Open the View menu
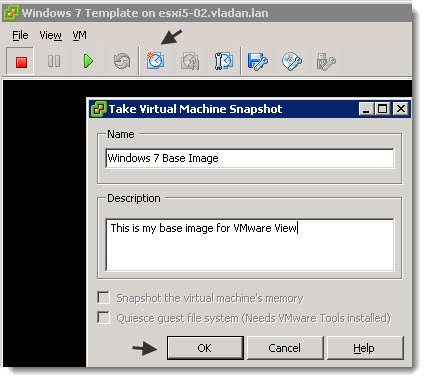This screenshot has width=427, height=382. [50, 35]
